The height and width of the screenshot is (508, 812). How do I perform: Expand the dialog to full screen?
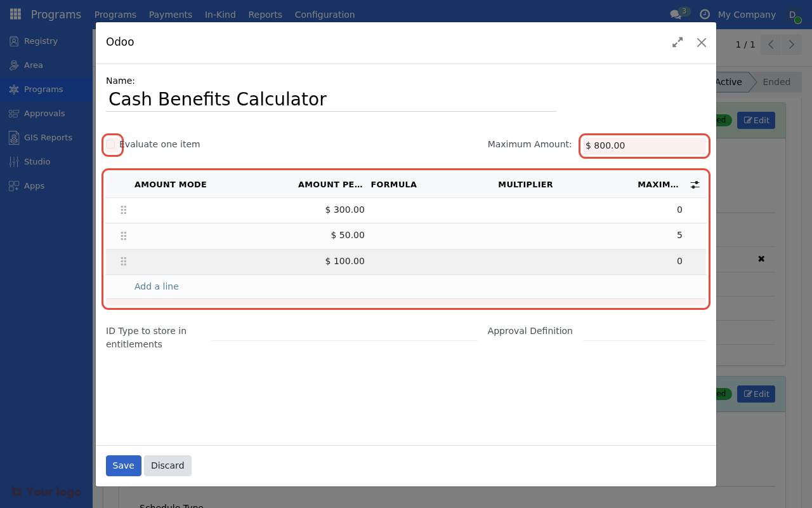(677, 42)
